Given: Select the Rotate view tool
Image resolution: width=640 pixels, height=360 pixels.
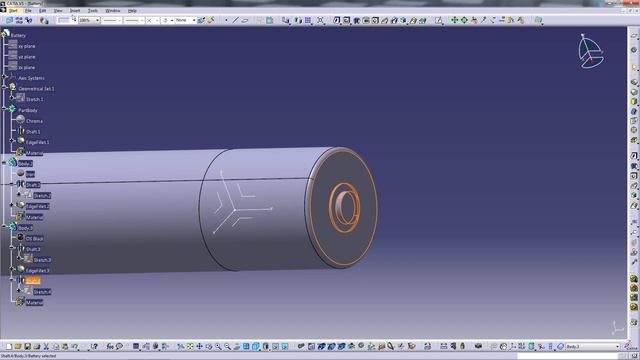Looking at the screenshot, I should pyautogui.click(x=209, y=347).
